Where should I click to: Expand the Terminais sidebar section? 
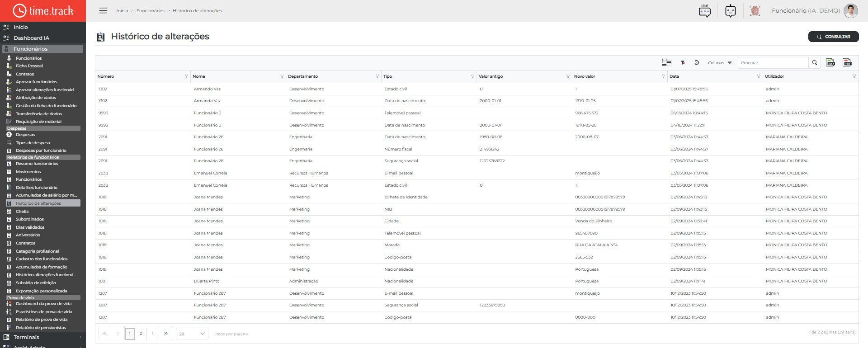(42, 337)
